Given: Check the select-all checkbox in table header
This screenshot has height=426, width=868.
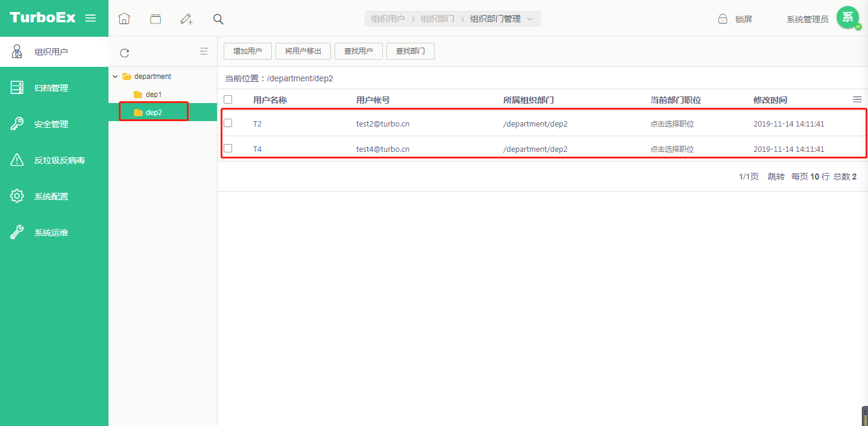Looking at the screenshot, I should [228, 99].
